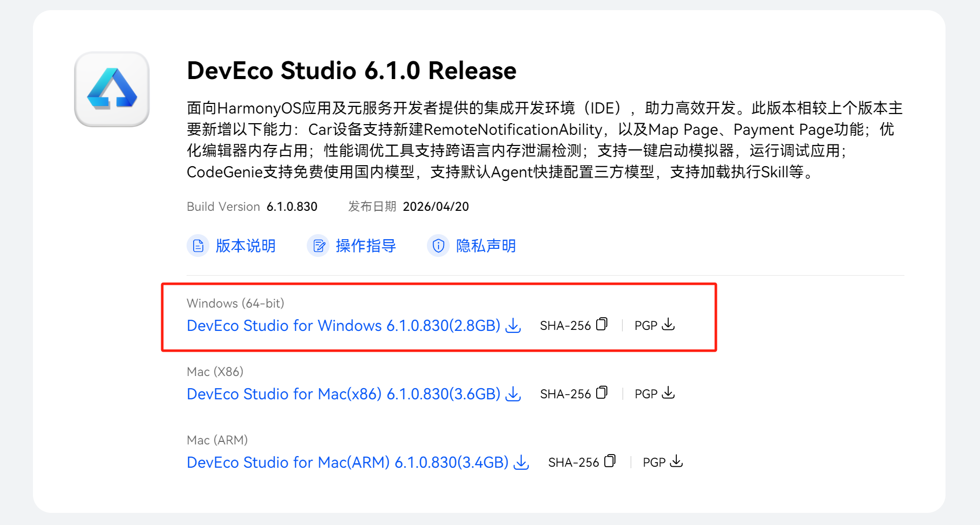This screenshot has height=525, width=980.
Task: Open the 操作指导 guide link
Action: point(366,246)
